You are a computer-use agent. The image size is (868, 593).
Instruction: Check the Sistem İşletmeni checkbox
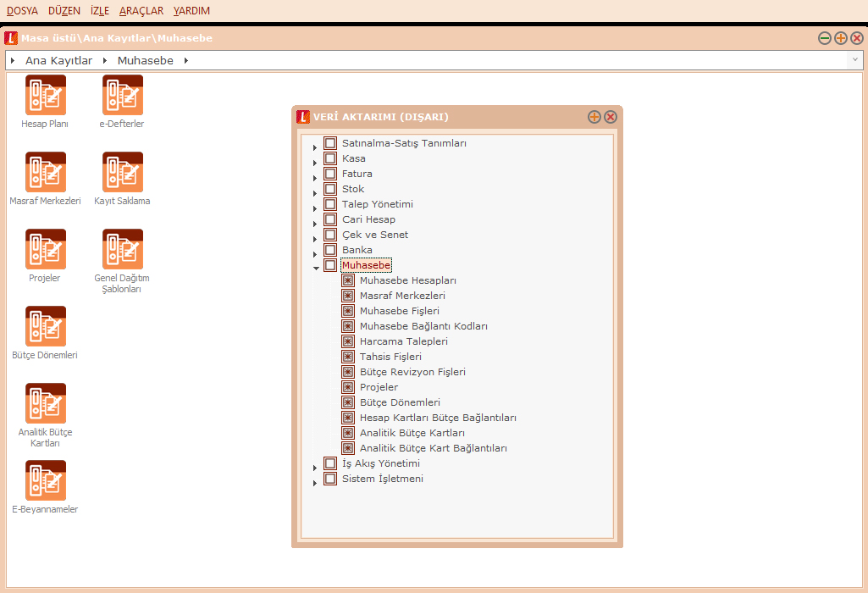[x=330, y=479]
